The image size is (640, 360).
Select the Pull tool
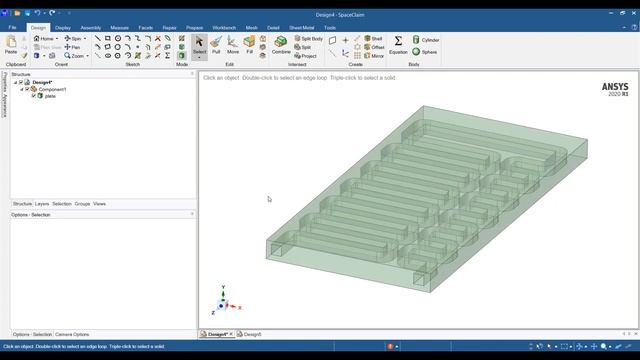pyautogui.click(x=216, y=45)
